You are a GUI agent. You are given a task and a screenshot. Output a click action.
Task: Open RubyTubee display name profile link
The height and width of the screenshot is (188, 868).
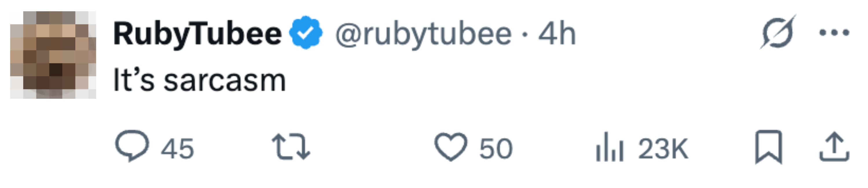[x=197, y=34]
